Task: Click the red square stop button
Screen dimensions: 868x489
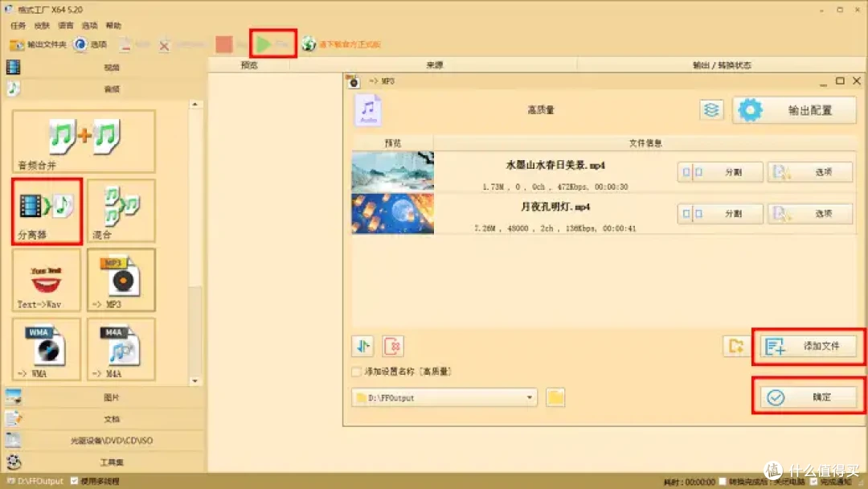Action: [223, 44]
